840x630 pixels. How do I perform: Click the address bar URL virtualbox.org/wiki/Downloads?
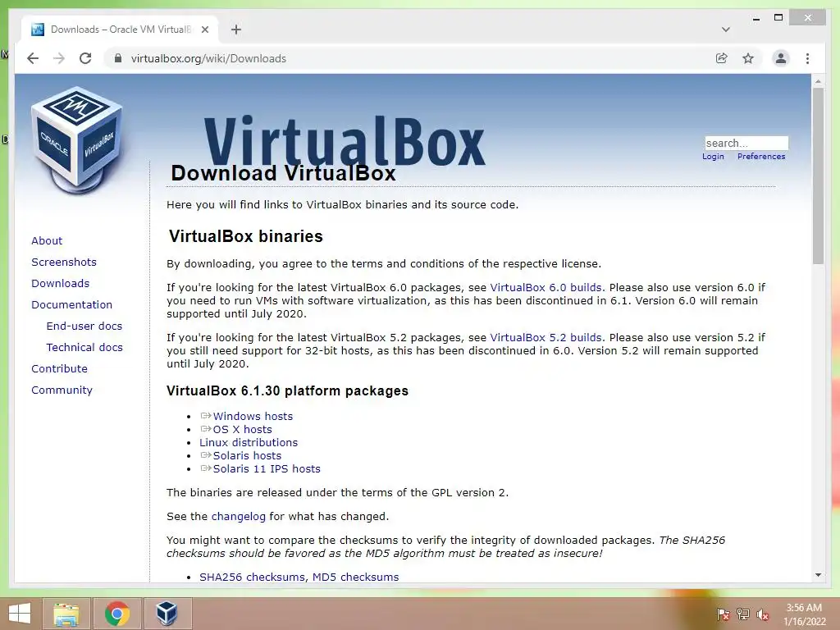click(208, 58)
